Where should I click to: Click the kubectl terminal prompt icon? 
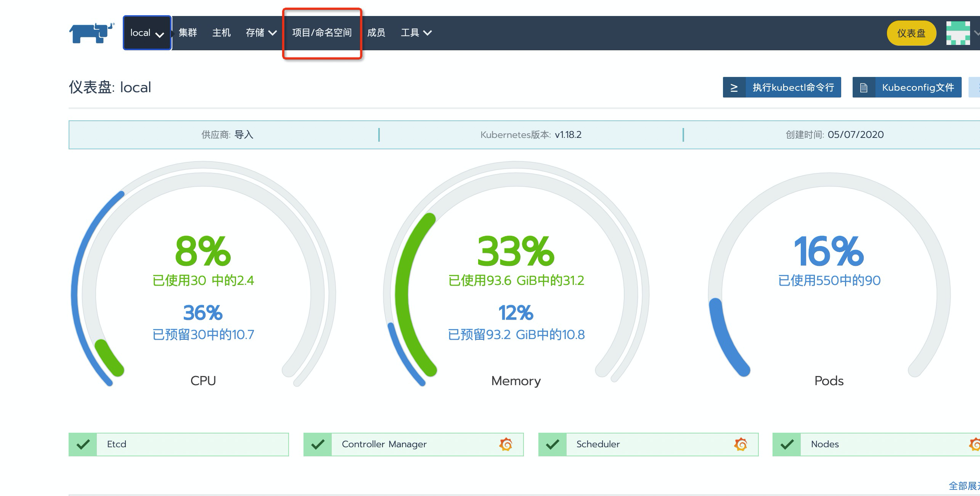pyautogui.click(x=734, y=88)
